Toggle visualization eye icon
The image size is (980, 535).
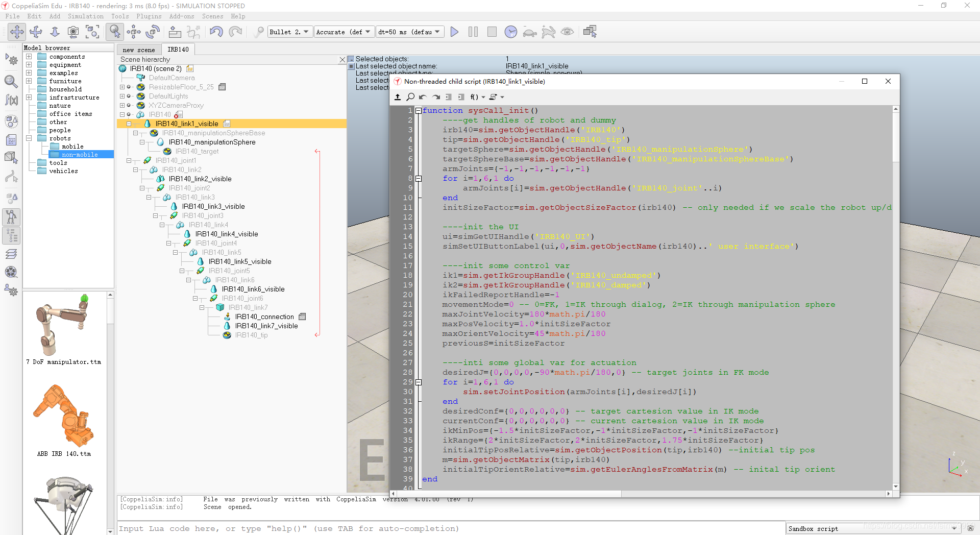click(x=567, y=32)
